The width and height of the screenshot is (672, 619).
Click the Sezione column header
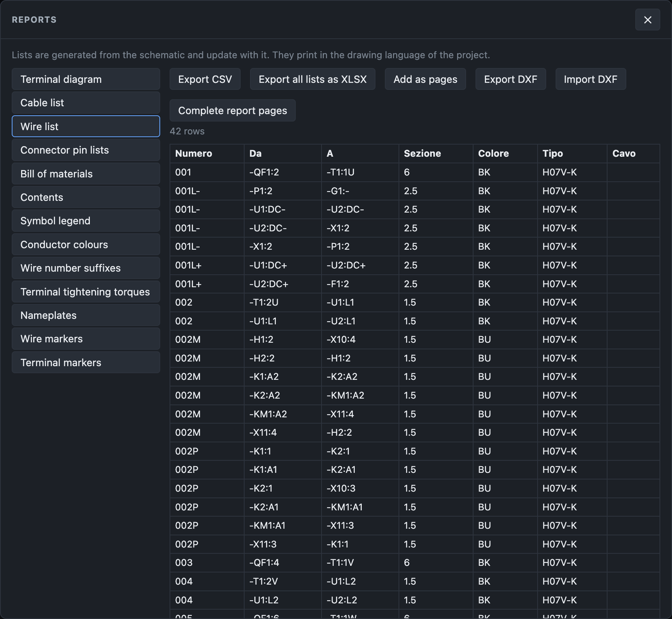pyautogui.click(x=436, y=154)
